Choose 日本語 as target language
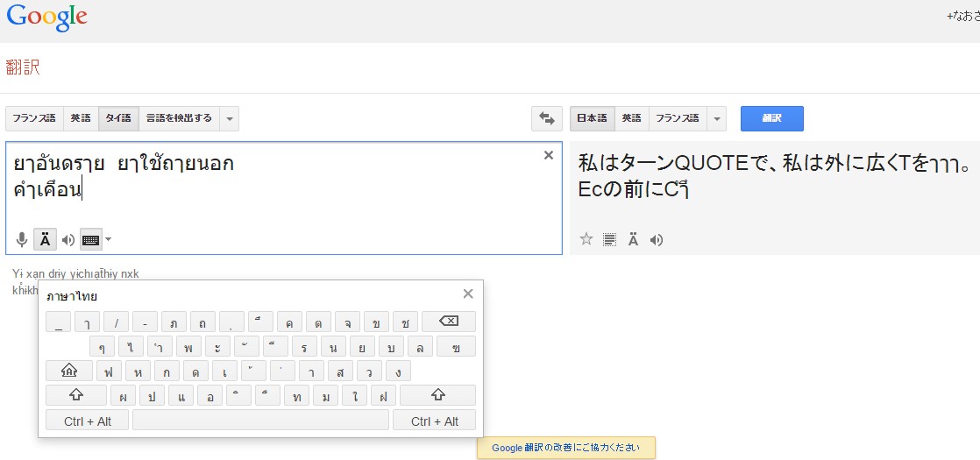This screenshot has height=460, width=980. [592, 118]
